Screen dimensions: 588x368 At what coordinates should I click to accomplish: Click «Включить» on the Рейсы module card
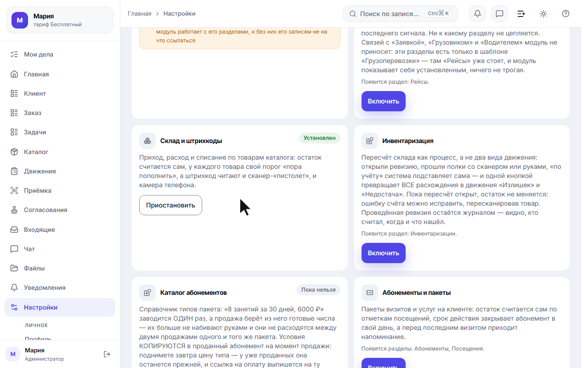pos(383,101)
